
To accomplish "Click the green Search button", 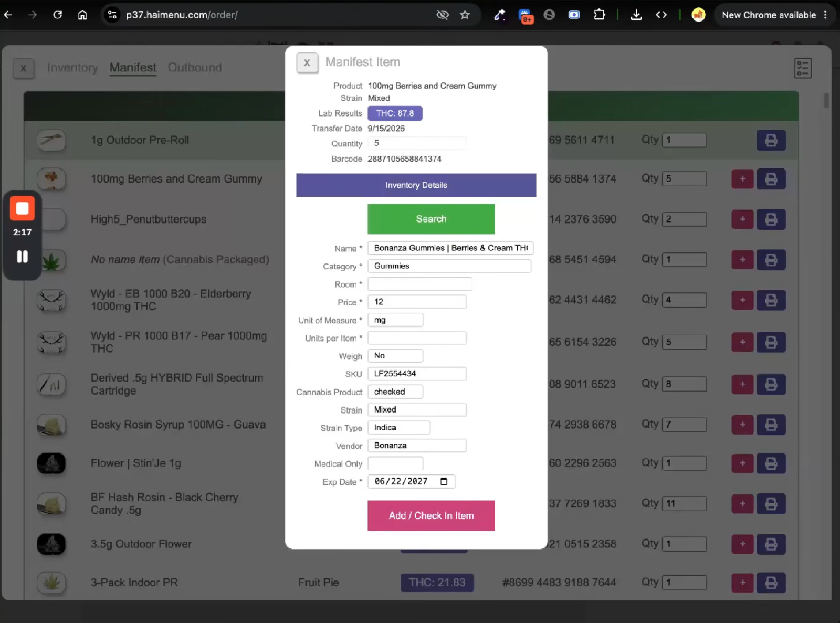I will [x=431, y=219].
